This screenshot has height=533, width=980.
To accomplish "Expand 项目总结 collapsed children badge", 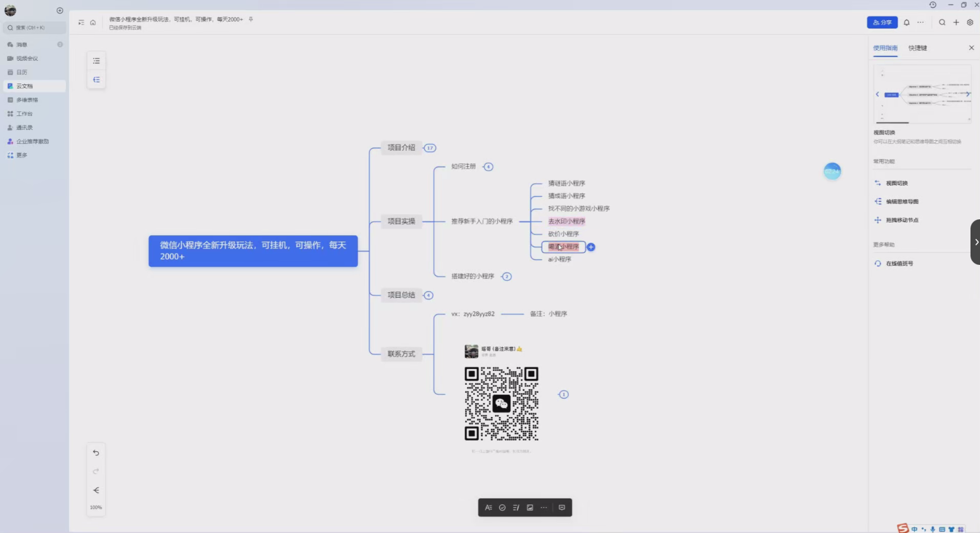I will click(428, 295).
